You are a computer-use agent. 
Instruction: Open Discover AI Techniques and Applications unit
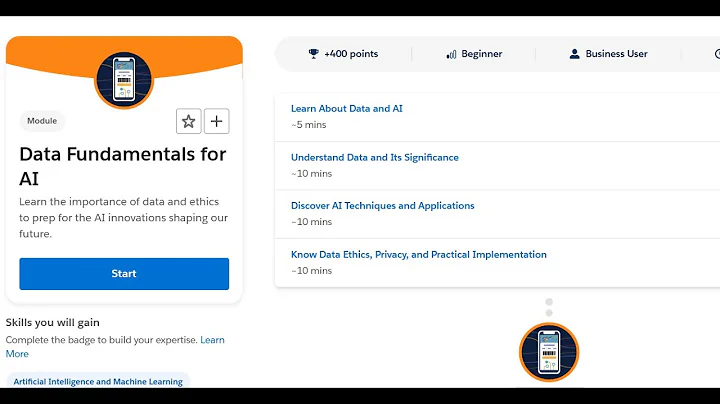coord(382,206)
